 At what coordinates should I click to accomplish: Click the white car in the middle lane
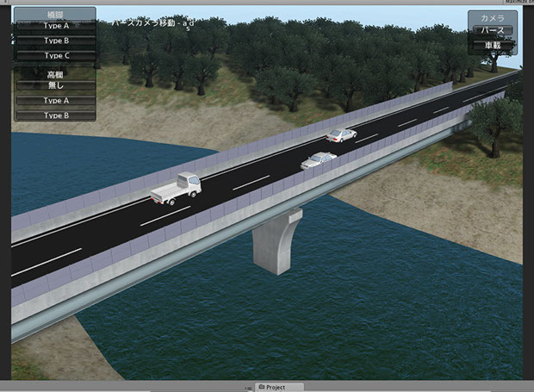pos(319,159)
